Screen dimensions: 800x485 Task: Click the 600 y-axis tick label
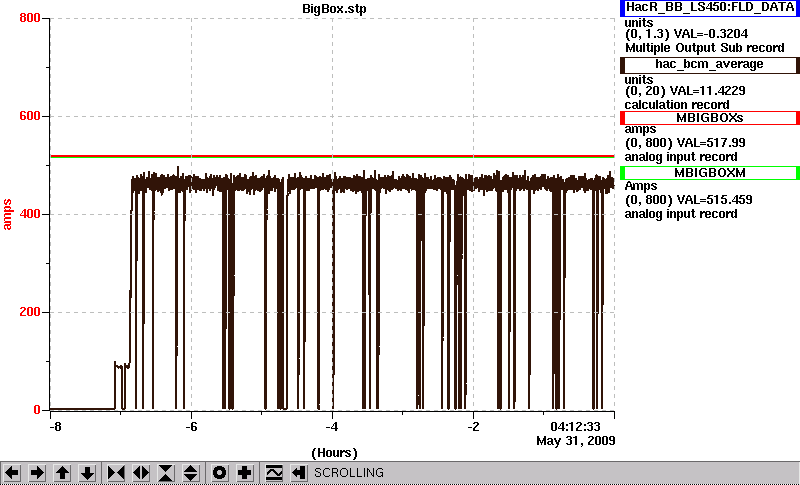point(30,116)
